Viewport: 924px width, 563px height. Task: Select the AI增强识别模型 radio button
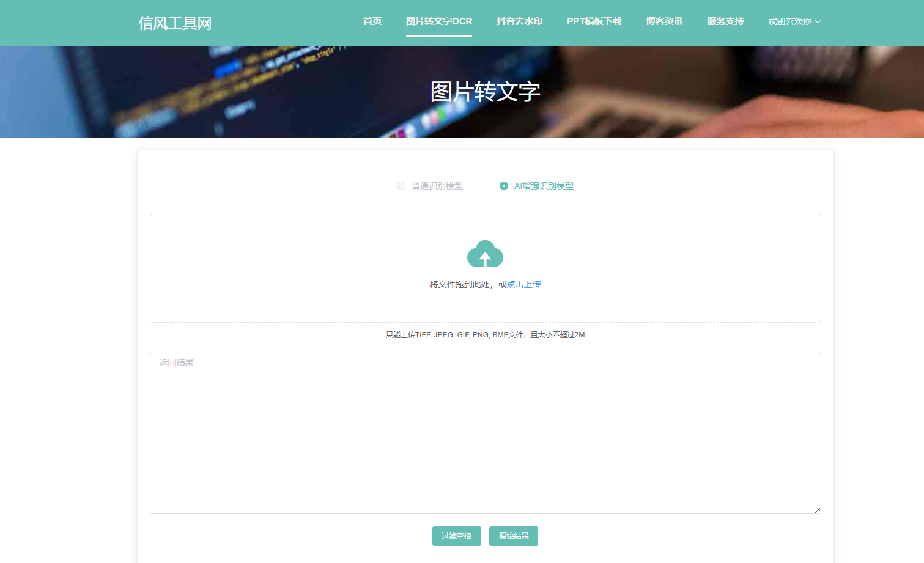pyautogui.click(x=504, y=186)
